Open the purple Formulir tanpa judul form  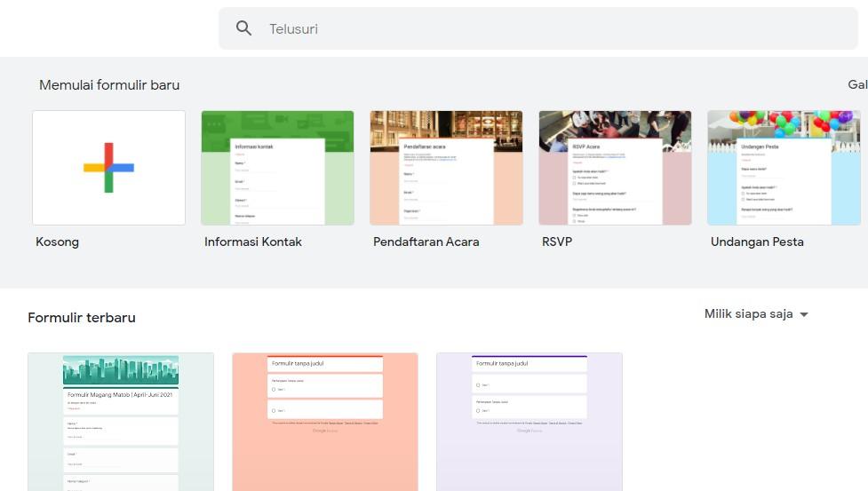tap(530, 422)
